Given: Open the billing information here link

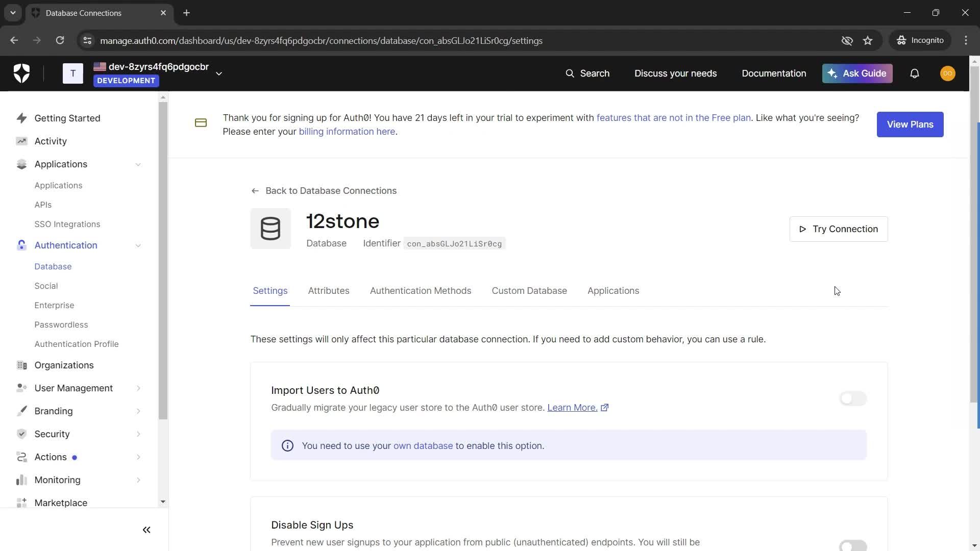Looking at the screenshot, I should [x=347, y=132].
